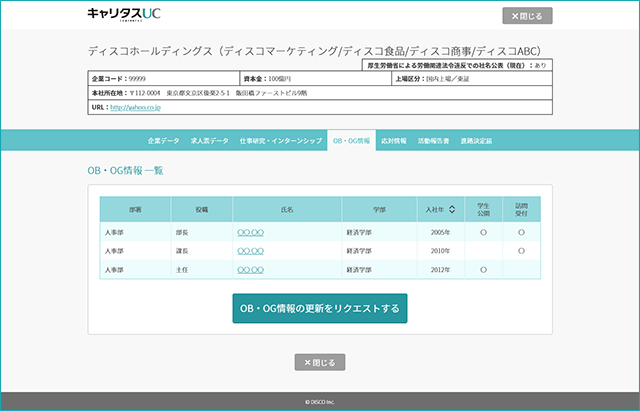Click the 厚生労働省 社名公表 notice
This screenshot has width=640, height=411.
click(457, 65)
